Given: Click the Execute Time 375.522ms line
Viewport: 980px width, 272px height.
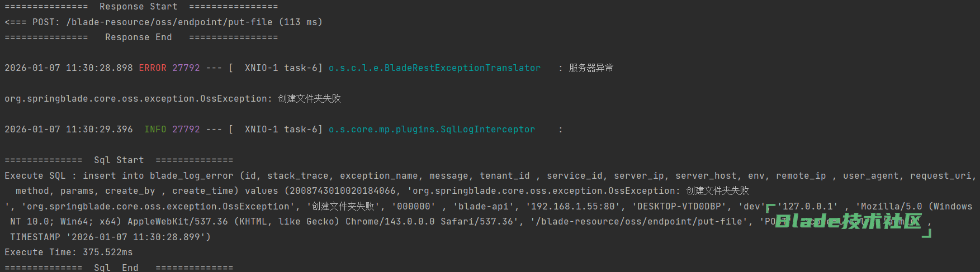Looking at the screenshot, I should [69, 252].
